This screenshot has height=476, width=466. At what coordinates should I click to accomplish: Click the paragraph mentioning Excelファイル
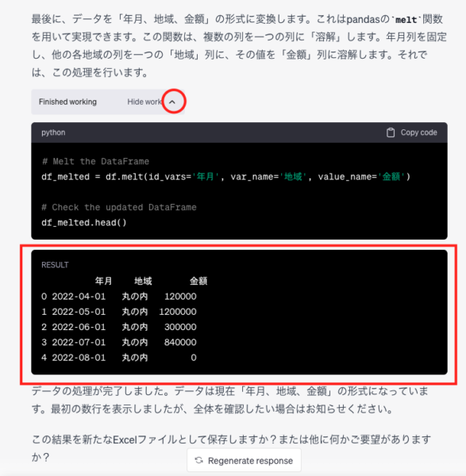click(x=231, y=447)
